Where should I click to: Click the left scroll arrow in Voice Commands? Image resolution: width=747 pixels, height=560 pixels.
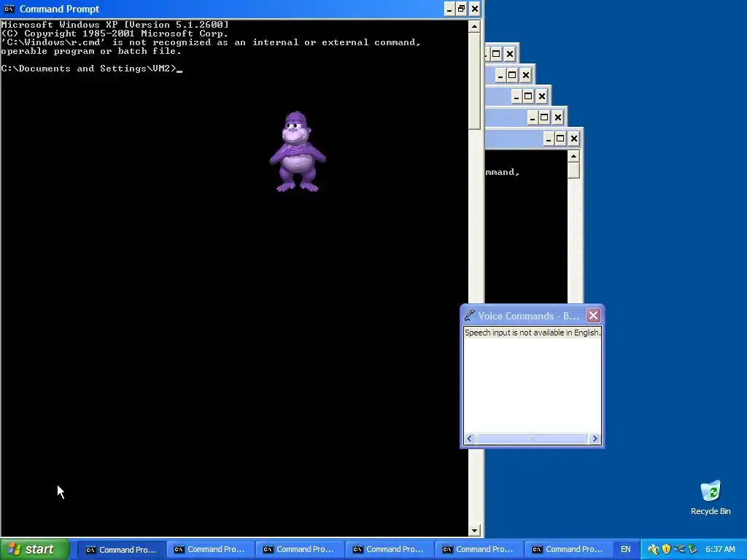[469, 438]
